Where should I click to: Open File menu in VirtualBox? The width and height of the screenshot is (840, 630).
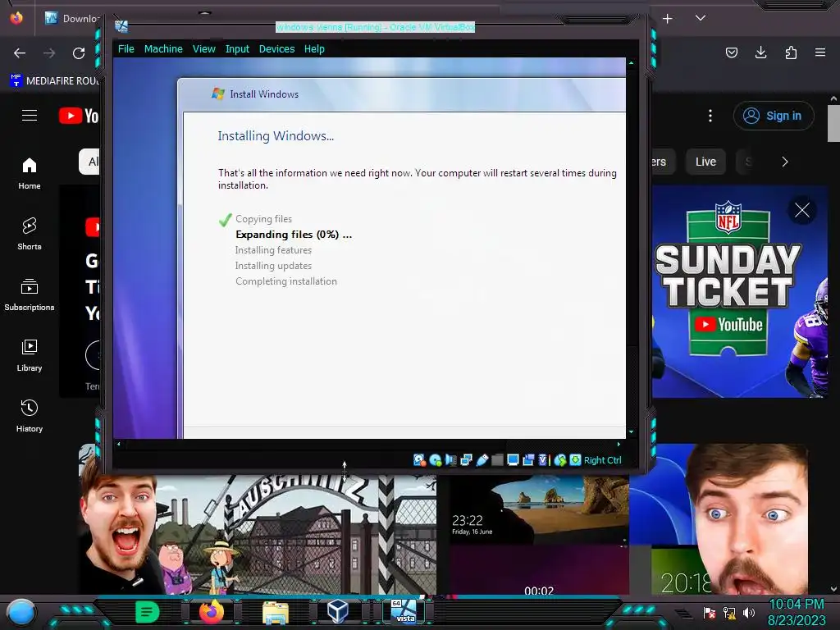click(126, 48)
